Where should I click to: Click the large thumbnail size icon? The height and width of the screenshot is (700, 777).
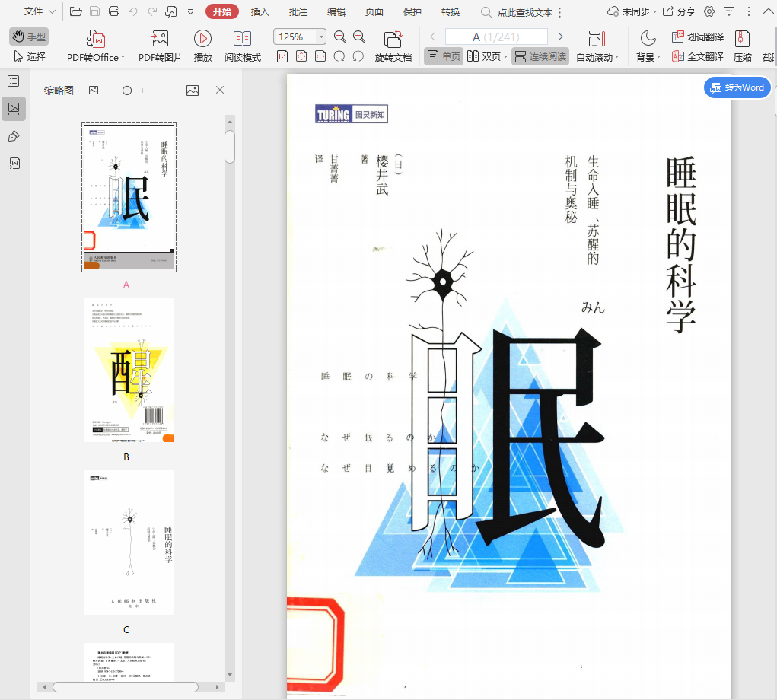[193, 90]
